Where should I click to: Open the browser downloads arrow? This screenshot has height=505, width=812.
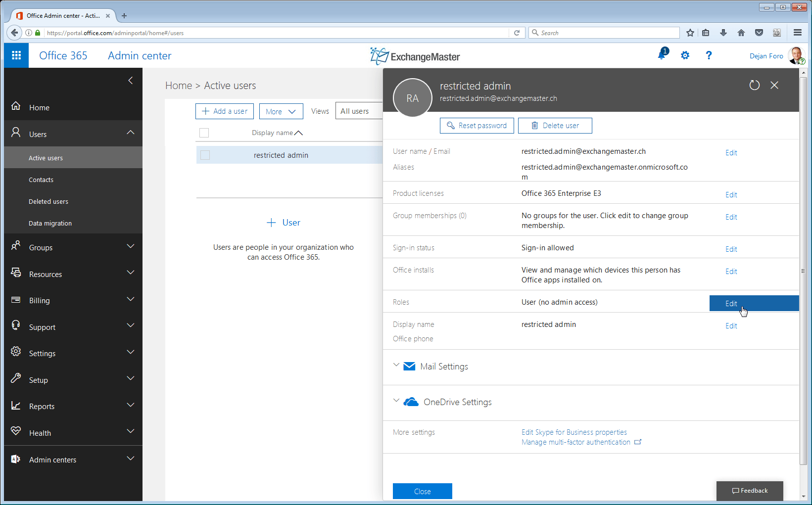723,33
